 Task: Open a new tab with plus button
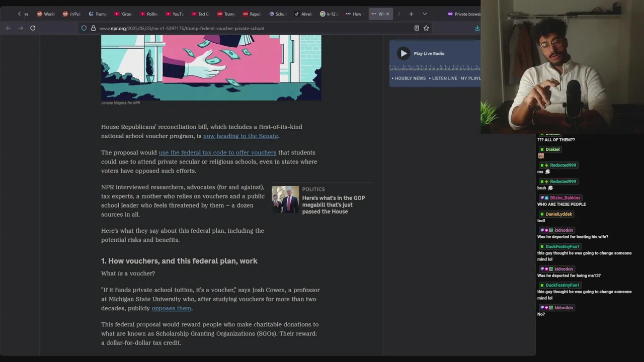411,14
